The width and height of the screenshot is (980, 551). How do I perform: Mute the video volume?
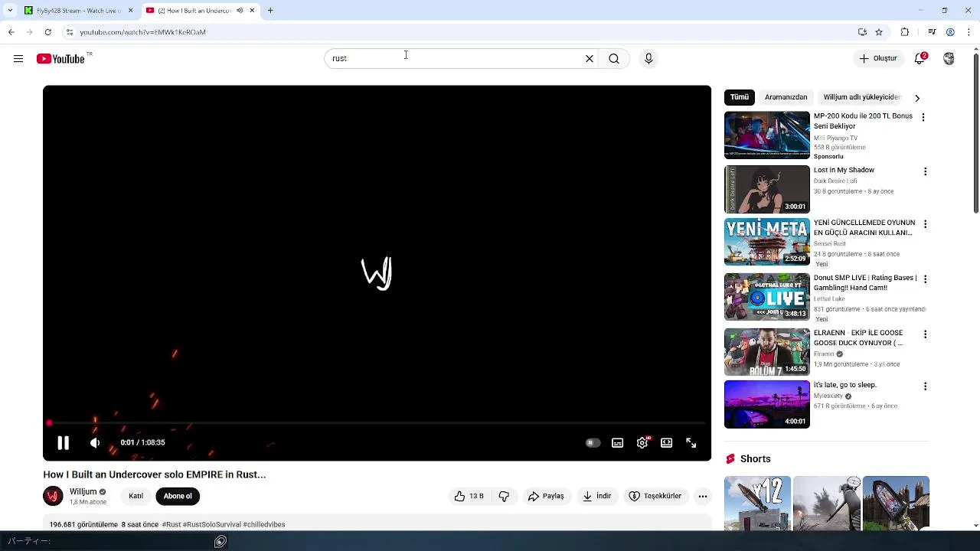95,443
